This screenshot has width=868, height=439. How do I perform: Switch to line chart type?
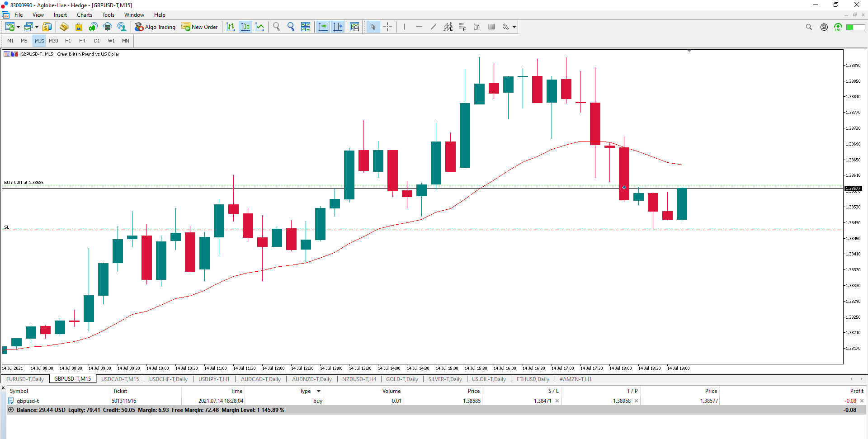(260, 27)
